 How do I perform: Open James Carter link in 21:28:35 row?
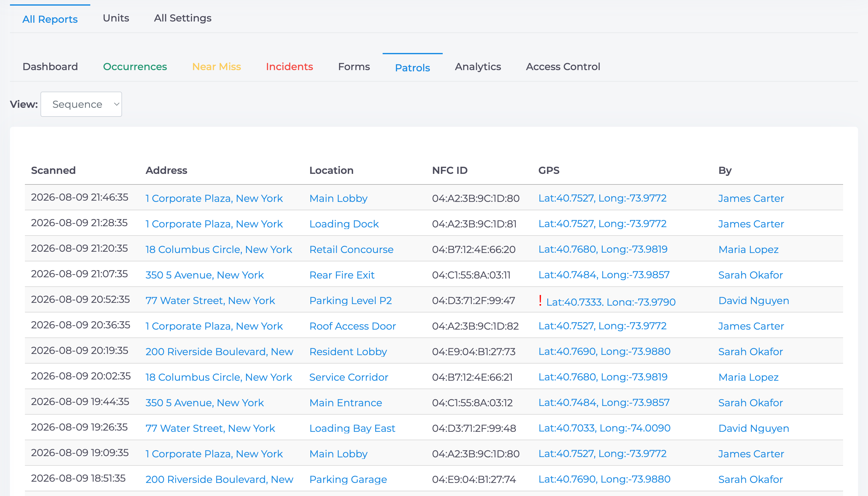pos(751,224)
